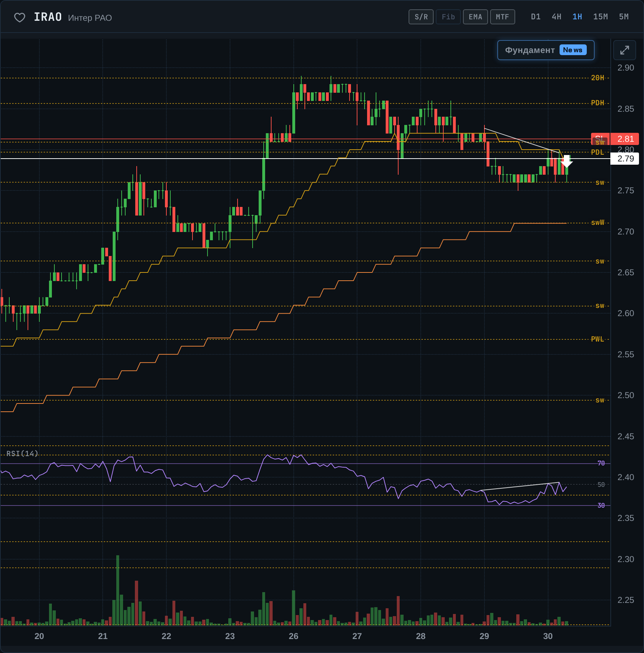Click the 2.81 SL price tag

tap(625, 139)
